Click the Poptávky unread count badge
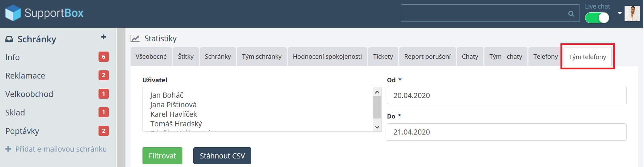 (x=104, y=130)
